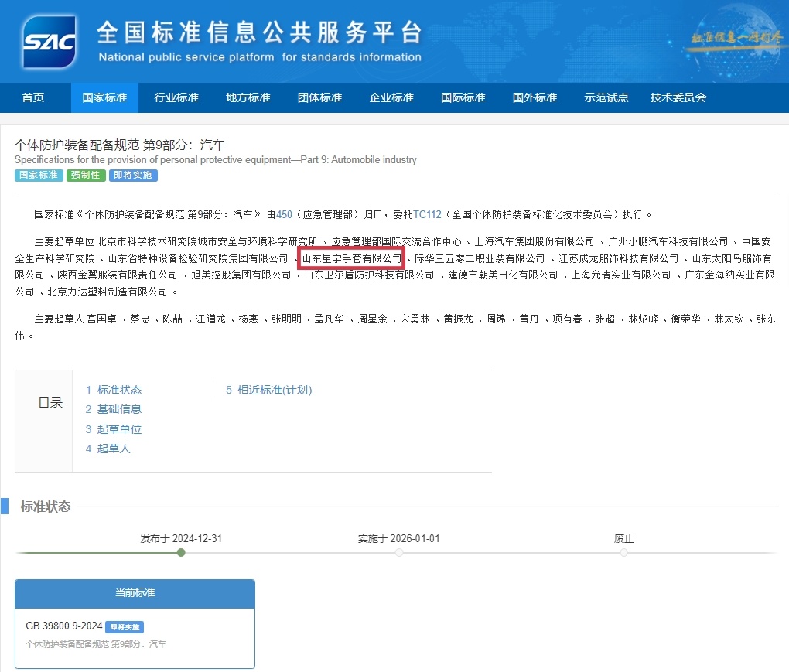789x672 pixels.
Task: Click the drafter name 项有春
Action: point(567,319)
